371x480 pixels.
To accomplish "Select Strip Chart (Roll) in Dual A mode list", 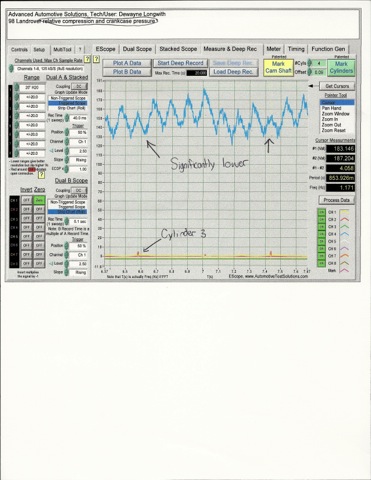I will coord(68,108).
